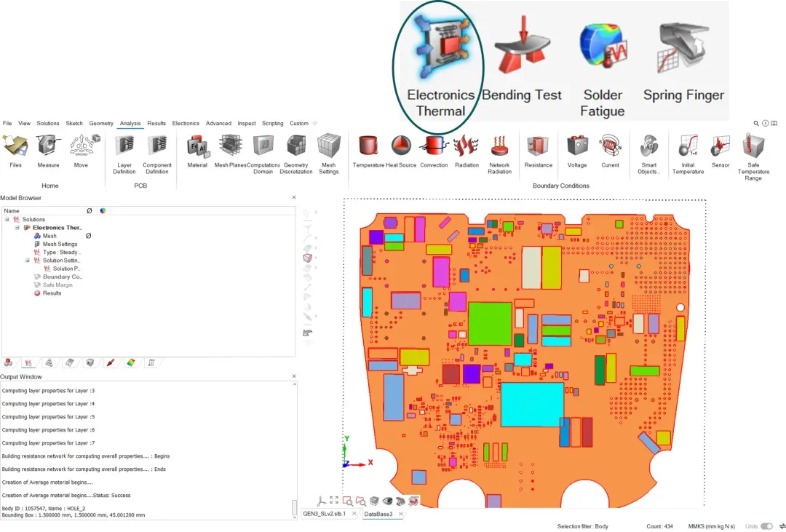
Task: Close the Output Window panel
Action: (294, 377)
